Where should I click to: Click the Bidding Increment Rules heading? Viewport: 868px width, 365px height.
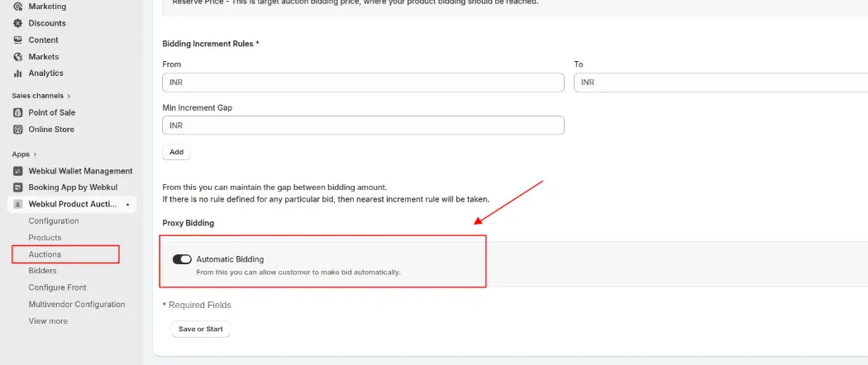(207, 44)
